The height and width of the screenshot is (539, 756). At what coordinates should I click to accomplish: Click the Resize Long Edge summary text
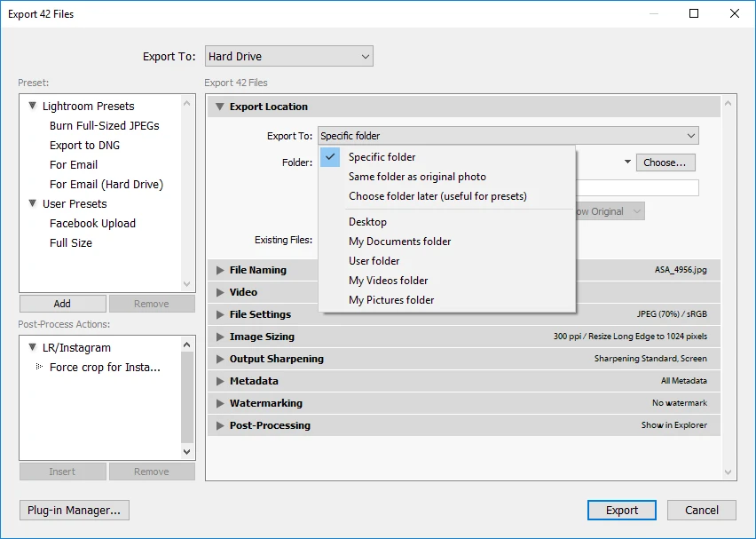pyautogui.click(x=630, y=337)
